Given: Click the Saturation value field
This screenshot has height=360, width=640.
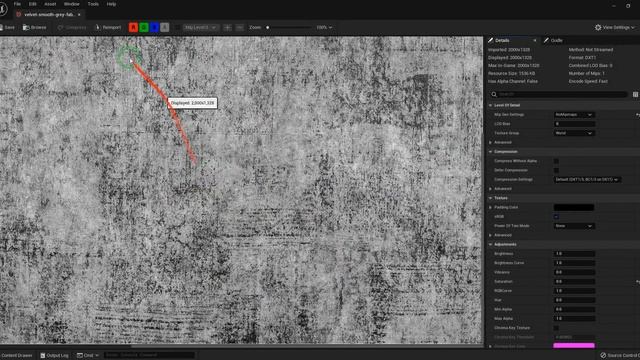Looking at the screenshot, I should click(x=574, y=282).
